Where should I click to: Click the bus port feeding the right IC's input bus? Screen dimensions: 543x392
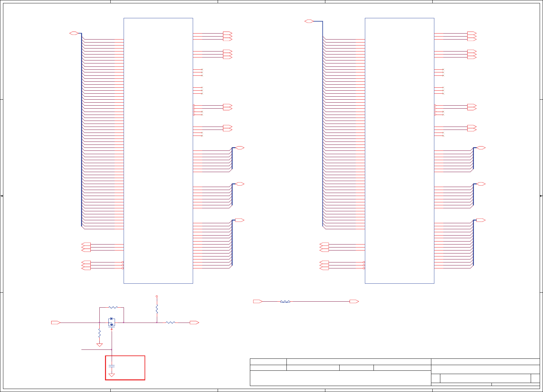click(x=309, y=21)
